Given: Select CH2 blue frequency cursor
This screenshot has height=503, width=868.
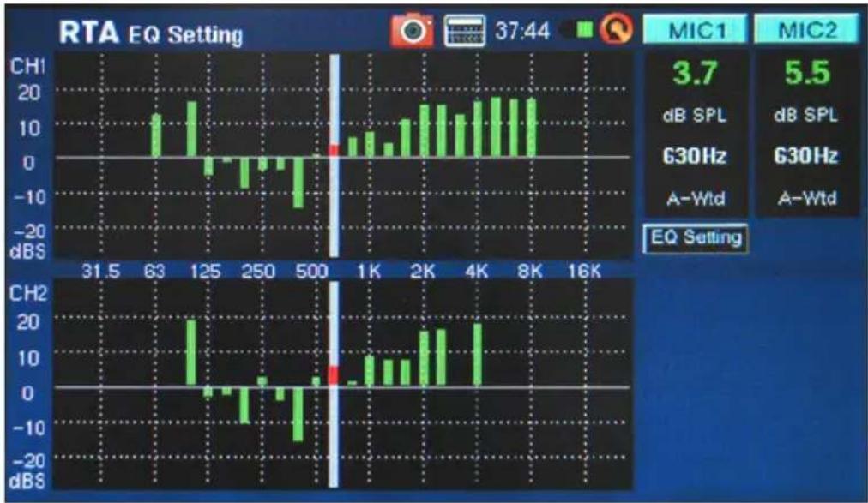Looking at the screenshot, I should pos(334,384).
